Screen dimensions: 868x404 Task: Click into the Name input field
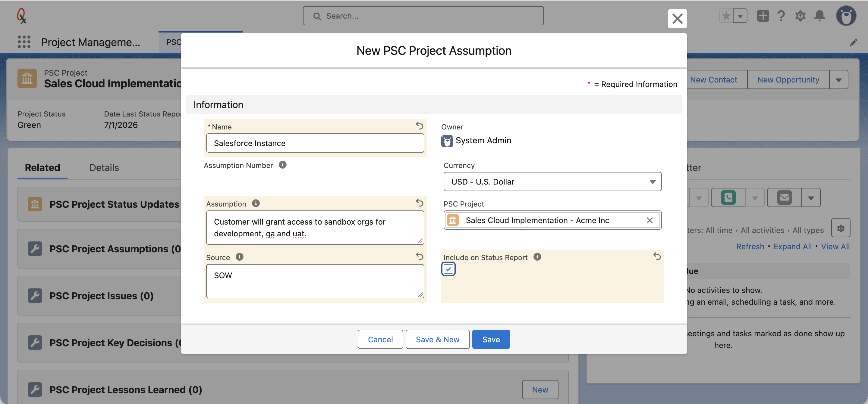point(315,143)
